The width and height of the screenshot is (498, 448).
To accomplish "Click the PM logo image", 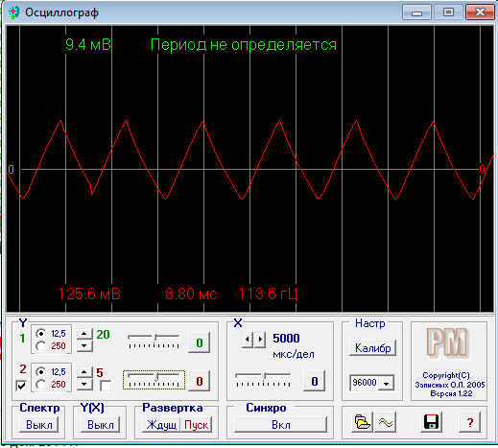I will [x=448, y=343].
